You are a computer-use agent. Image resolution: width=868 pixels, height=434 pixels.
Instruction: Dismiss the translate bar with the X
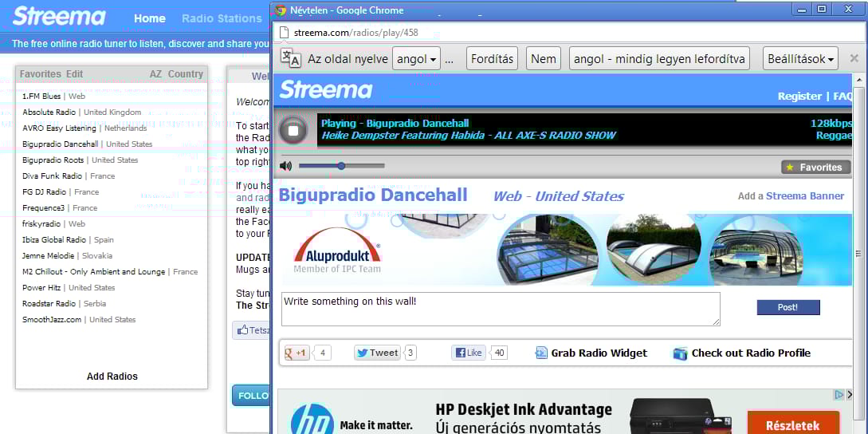tap(854, 58)
